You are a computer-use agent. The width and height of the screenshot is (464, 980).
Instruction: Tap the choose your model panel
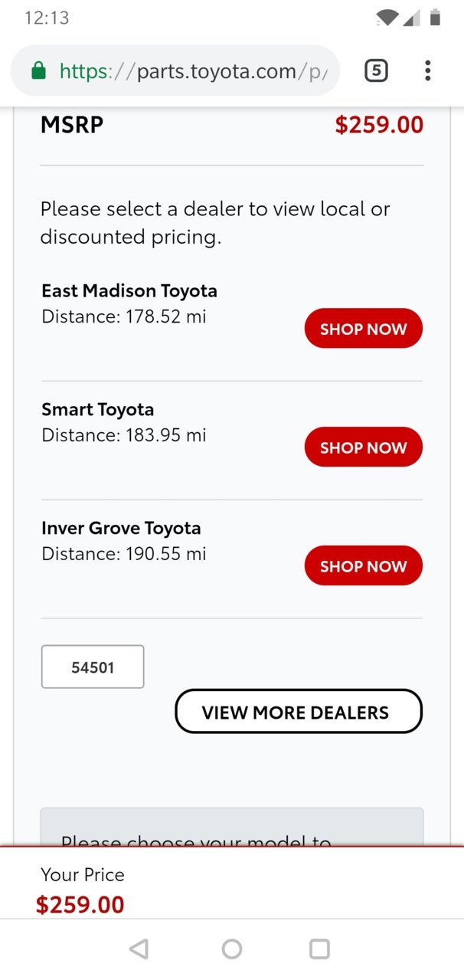pos(232,828)
